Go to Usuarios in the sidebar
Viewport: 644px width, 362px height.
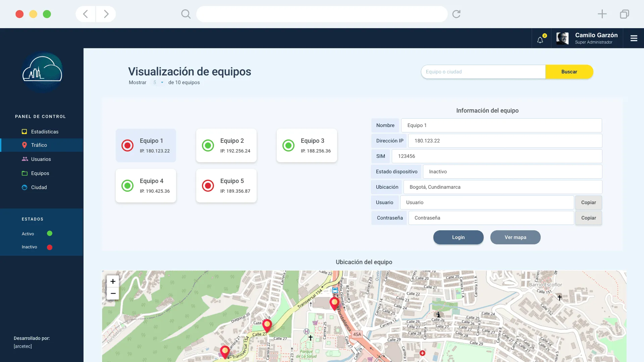point(41,159)
